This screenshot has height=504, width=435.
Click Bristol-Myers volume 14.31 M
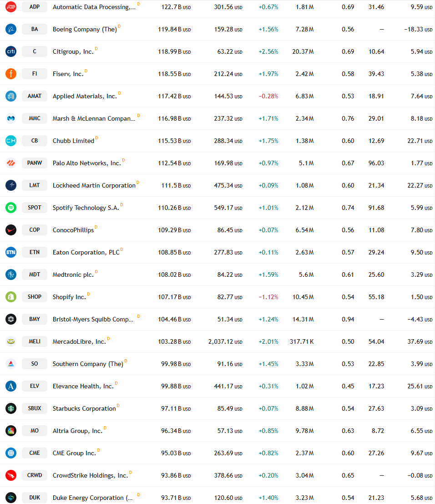tap(303, 319)
